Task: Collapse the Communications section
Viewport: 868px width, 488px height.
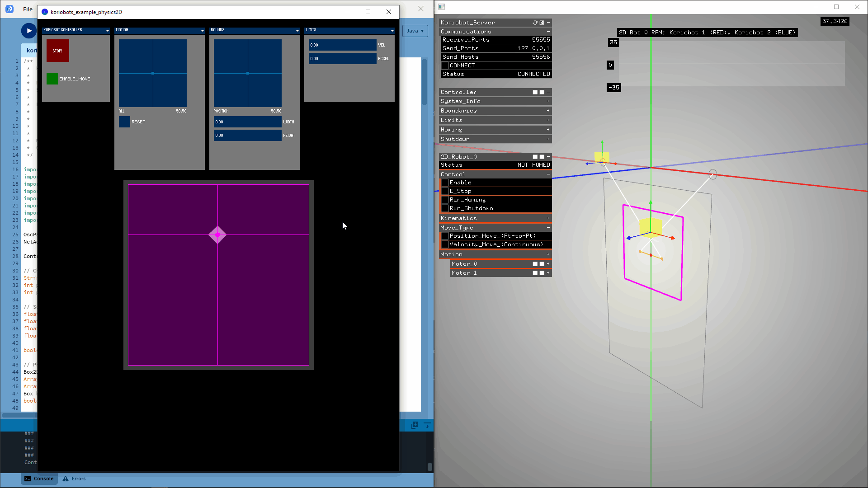Action: pos(548,32)
